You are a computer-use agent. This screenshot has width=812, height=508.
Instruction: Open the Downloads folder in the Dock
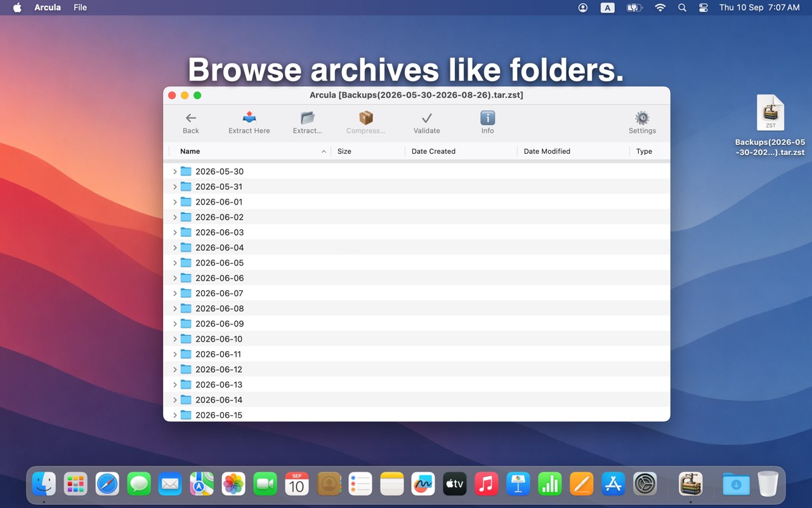pos(736,485)
